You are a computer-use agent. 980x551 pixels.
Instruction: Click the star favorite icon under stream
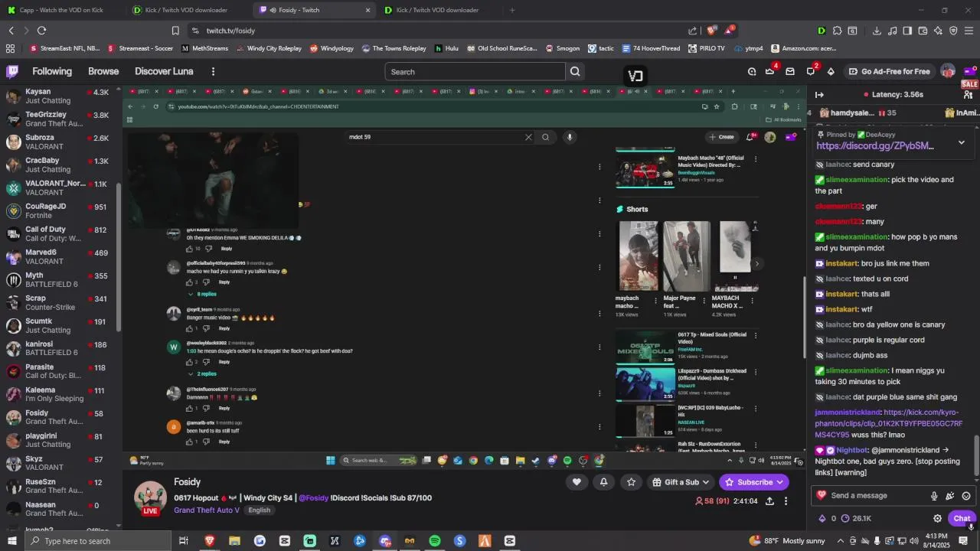[631, 481]
